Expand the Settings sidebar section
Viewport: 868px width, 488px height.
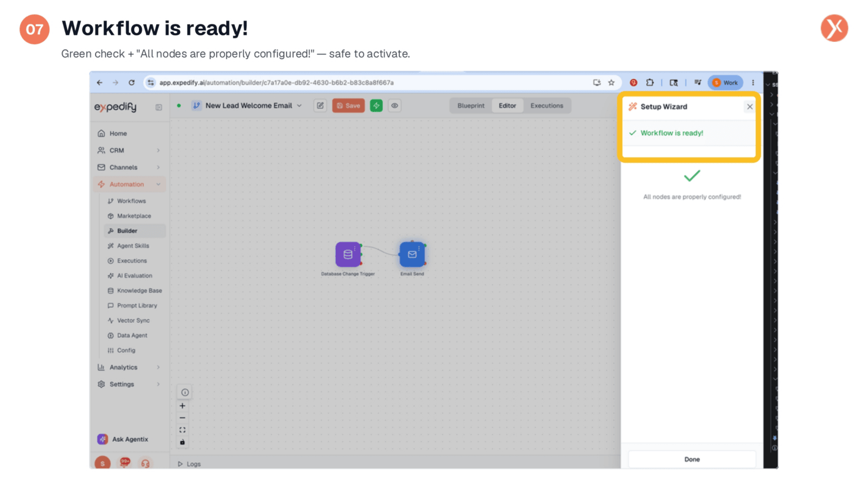click(x=130, y=384)
